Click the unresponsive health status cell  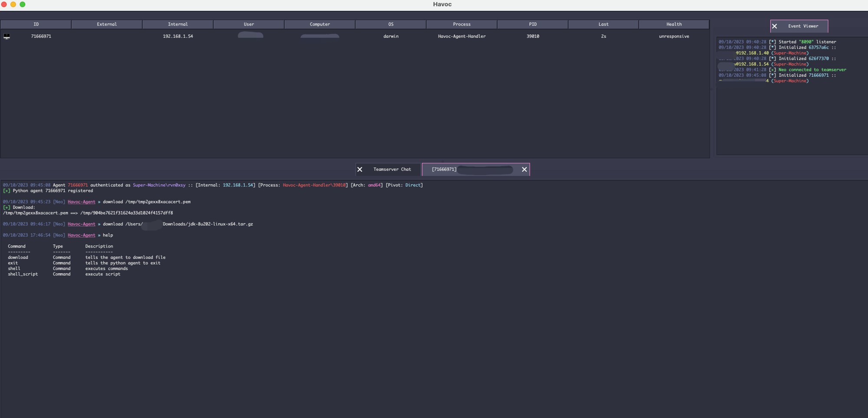(x=674, y=36)
